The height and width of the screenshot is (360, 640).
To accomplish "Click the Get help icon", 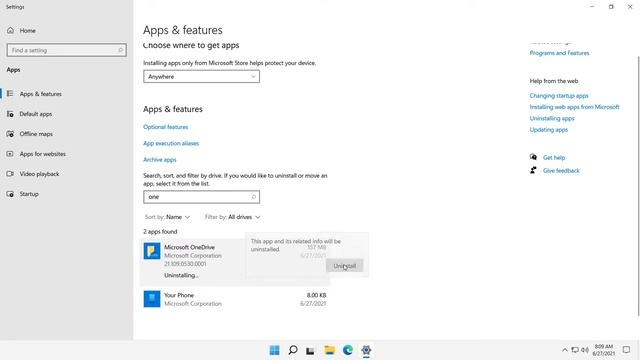I will point(533,157).
